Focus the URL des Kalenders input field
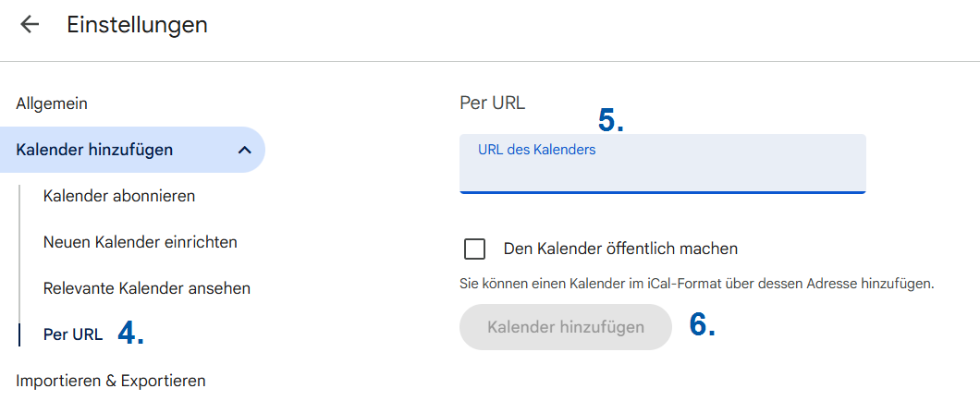Screen dimensions: 980x413 662,171
